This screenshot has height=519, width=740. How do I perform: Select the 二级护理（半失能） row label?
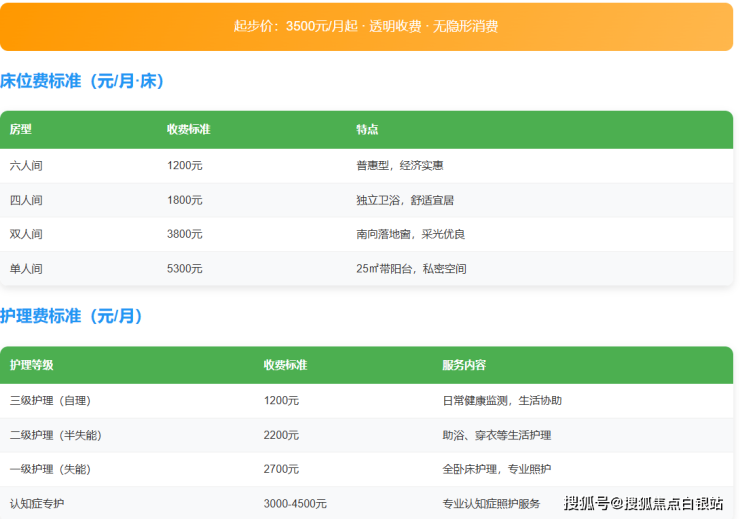[x=56, y=435]
